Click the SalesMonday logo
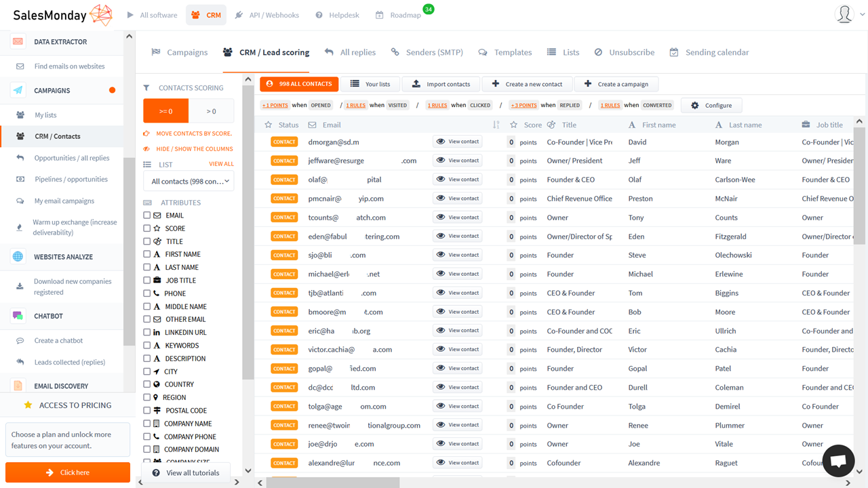868x488 pixels. (x=62, y=15)
